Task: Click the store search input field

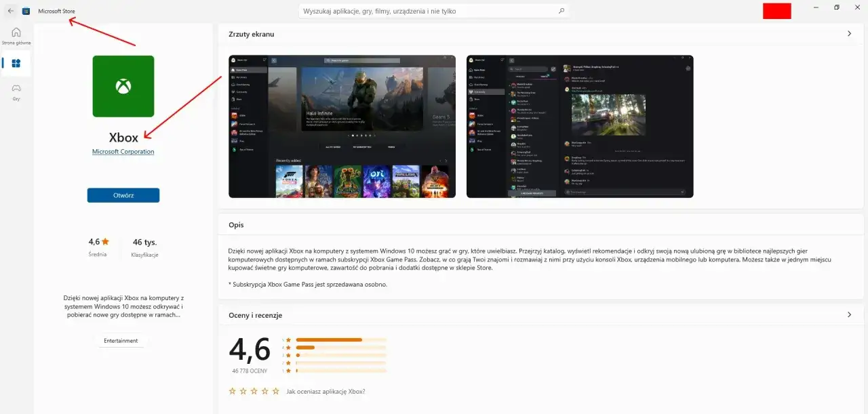Action: 434,12
